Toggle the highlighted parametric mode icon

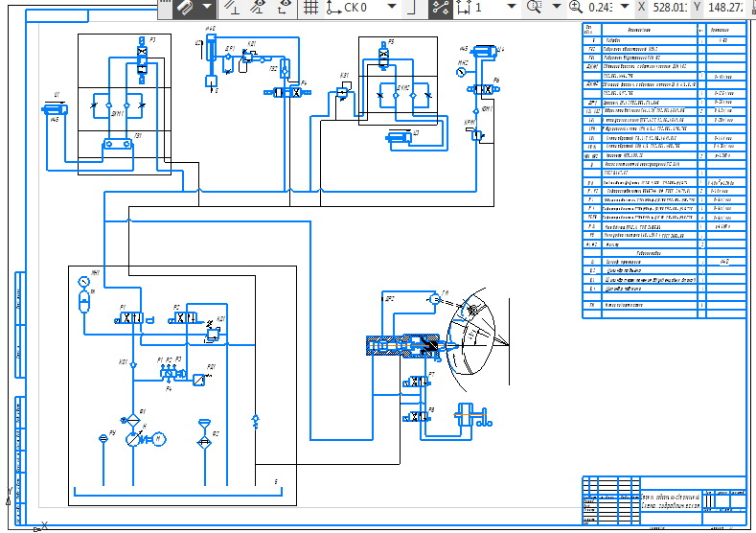(x=441, y=8)
